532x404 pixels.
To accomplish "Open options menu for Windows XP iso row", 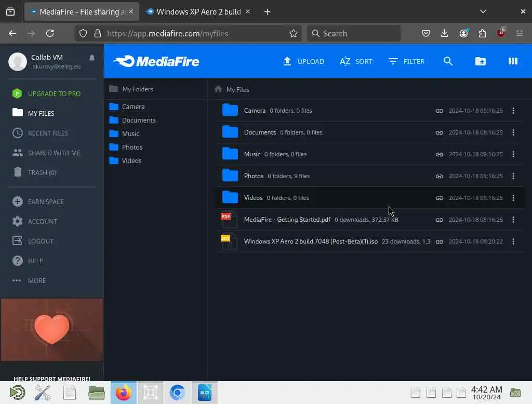I will point(513,241).
